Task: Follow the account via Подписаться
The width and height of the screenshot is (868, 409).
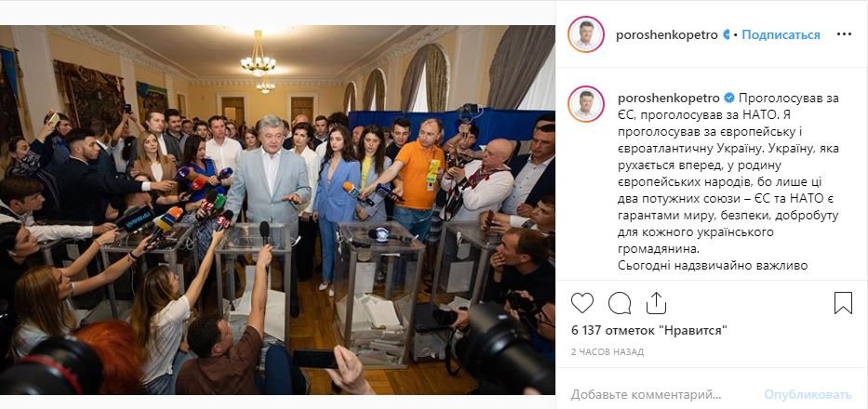Action: 781,35
